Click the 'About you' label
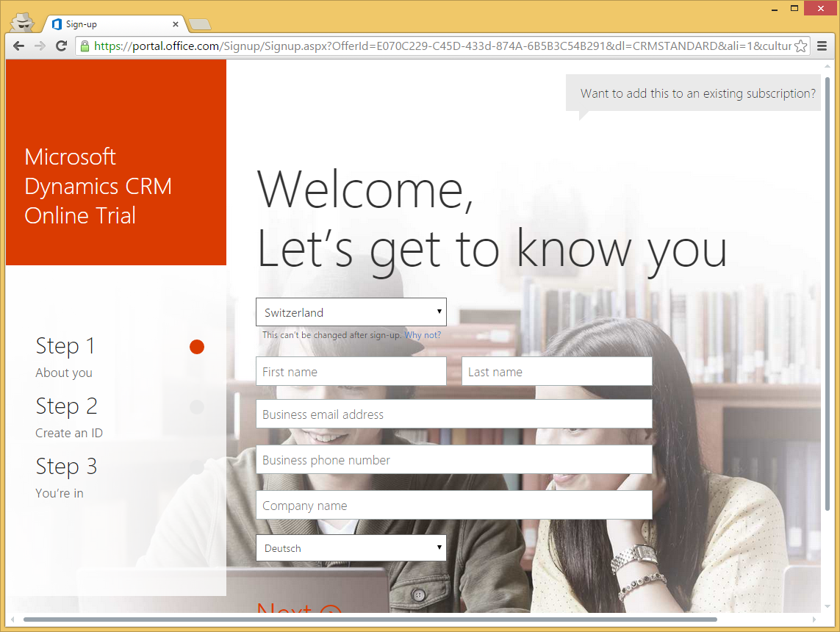This screenshot has width=840, height=632. 64,373
